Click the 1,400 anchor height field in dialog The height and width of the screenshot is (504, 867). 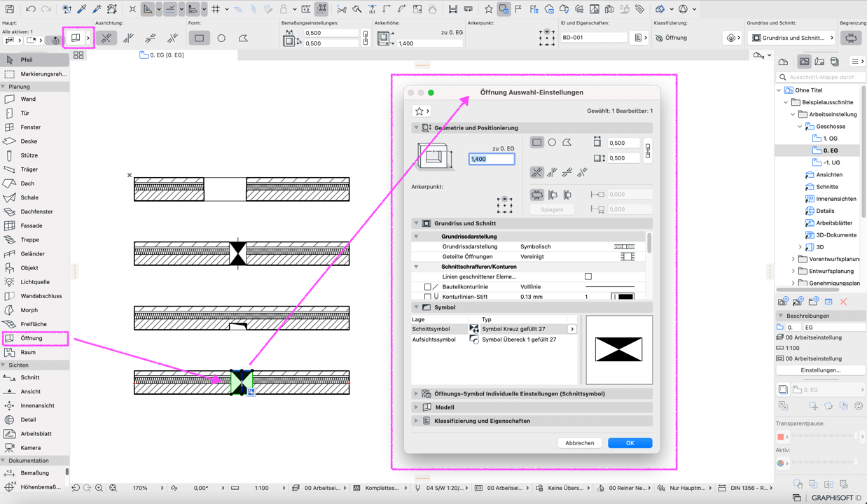pos(492,159)
